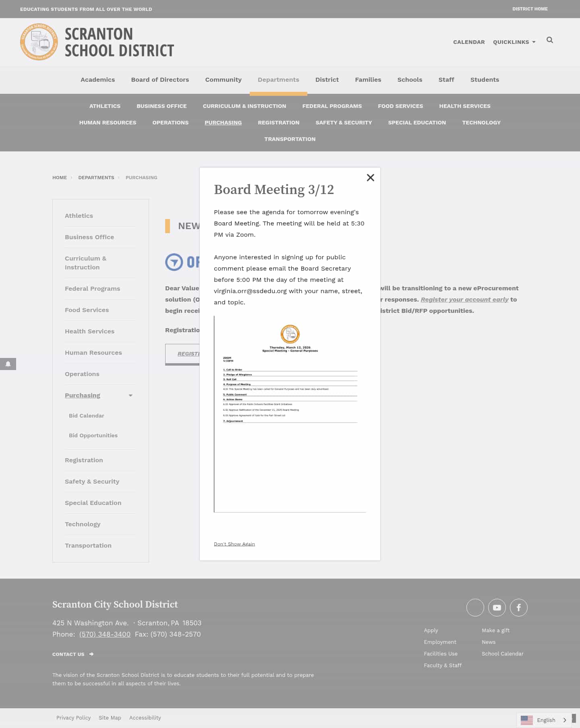Screen dimensions: 580x728
Task: Click the Register button behind popup
Action: pos(183,354)
